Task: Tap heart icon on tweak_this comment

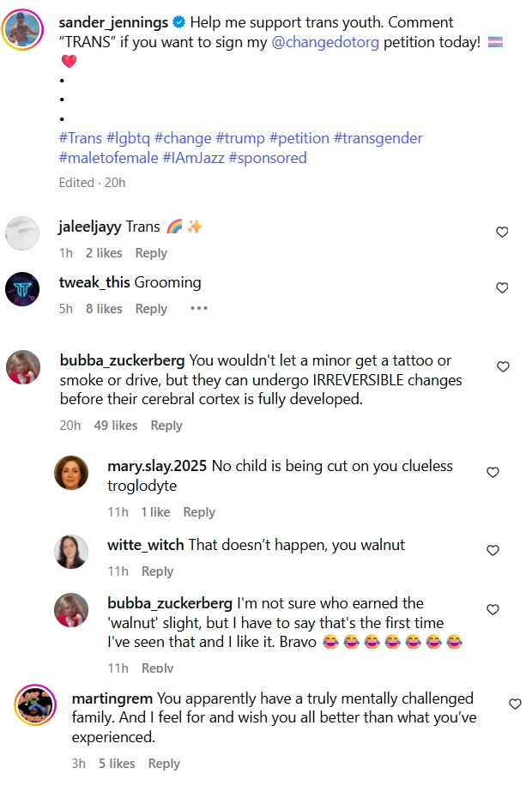Action: pos(502,287)
